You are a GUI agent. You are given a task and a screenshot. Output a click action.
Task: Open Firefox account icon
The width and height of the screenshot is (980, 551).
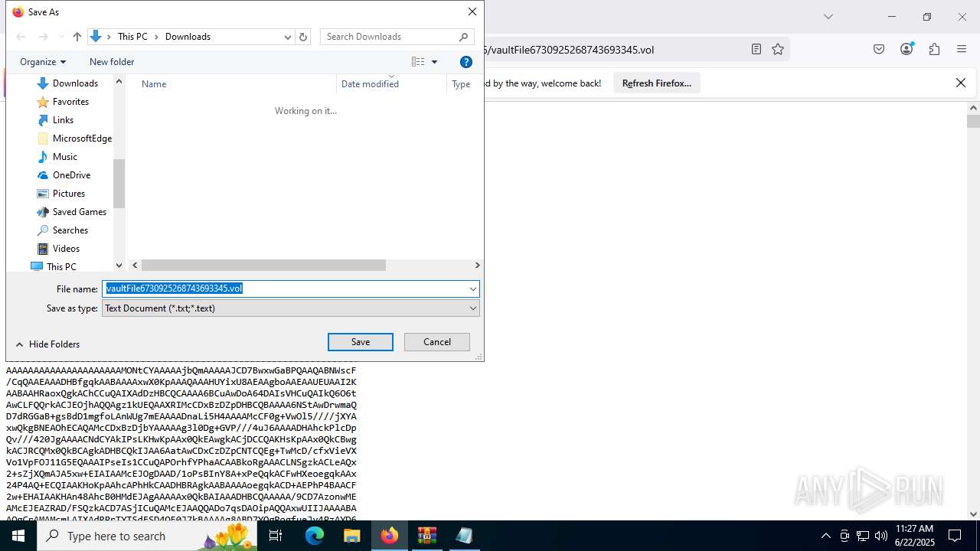906,49
